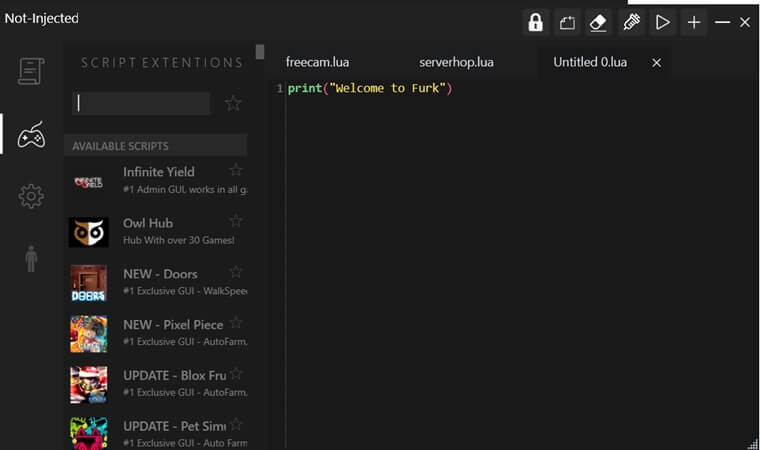Viewport: 760px width, 450px height.
Task: Select the gamepad sidebar icon
Action: pos(32,135)
